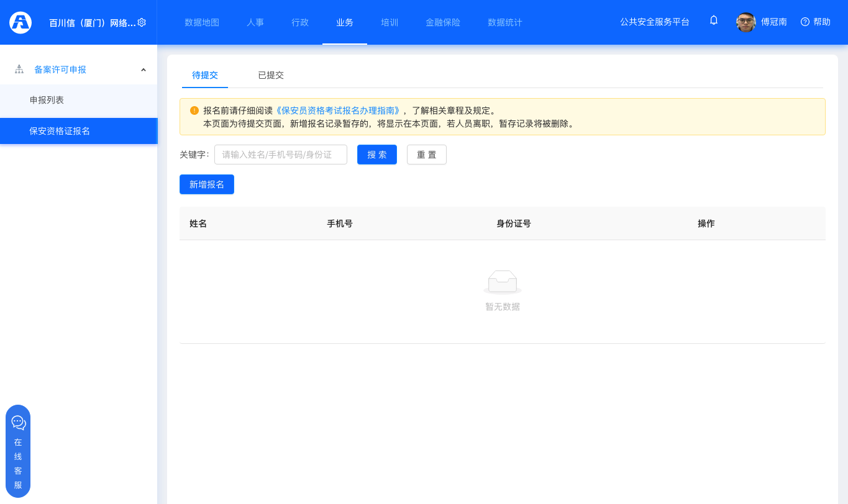Open company settings gear icon
Viewport: 848px width, 504px height.
[x=142, y=22]
